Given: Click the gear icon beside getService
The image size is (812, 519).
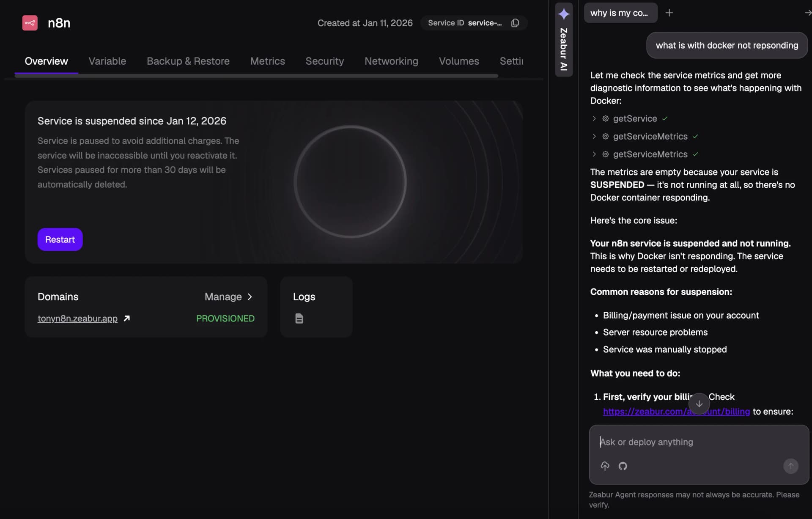Looking at the screenshot, I should coord(606,118).
